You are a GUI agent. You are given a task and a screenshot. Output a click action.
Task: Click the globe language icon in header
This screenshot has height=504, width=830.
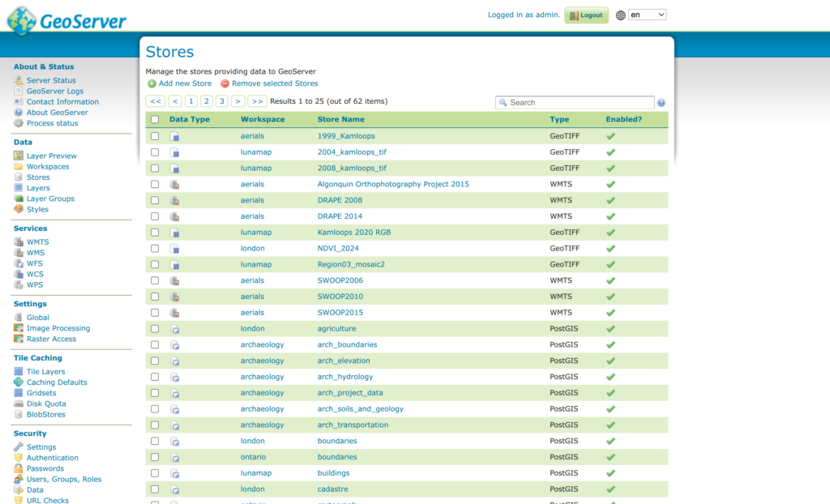[x=621, y=15]
